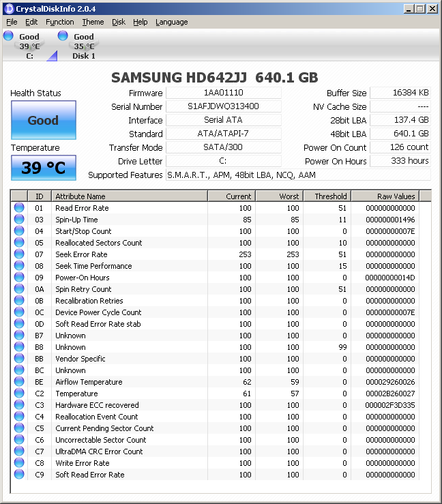Screen dimensions: 442x504
Task: Click the status orb for Write Error Rate
Action: click(x=19, y=462)
